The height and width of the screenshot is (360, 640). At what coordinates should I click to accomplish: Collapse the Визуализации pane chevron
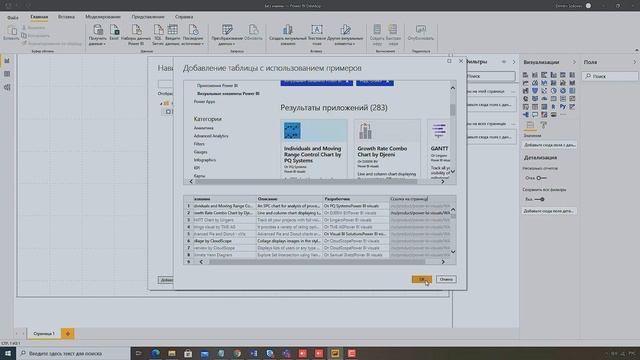point(574,62)
